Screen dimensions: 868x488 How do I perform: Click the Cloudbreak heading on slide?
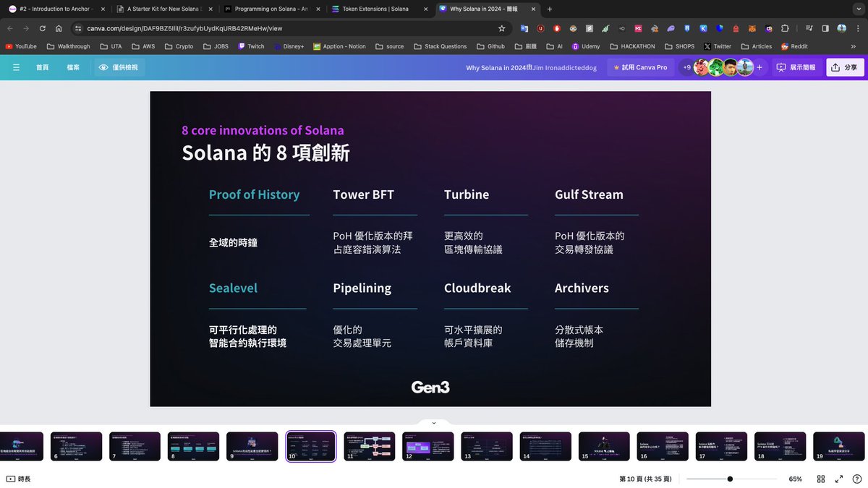click(x=477, y=288)
